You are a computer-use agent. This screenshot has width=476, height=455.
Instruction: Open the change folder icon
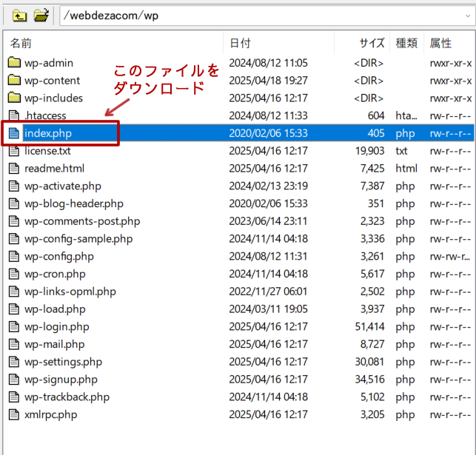tap(41, 16)
